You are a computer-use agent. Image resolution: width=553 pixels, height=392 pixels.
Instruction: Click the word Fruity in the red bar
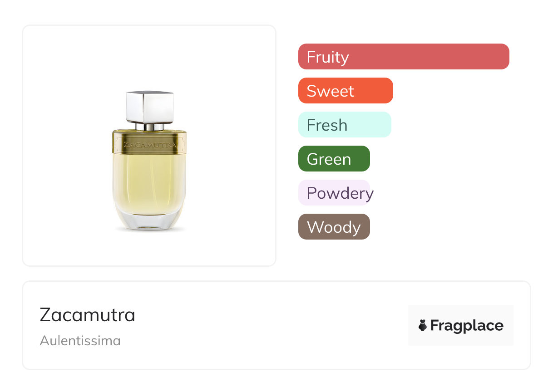pyautogui.click(x=328, y=57)
